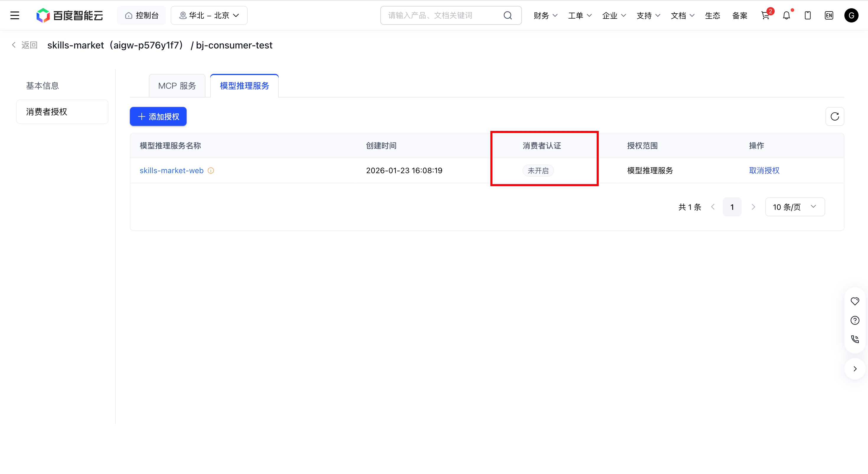
Task: Go to next page arrow
Action: tap(753, 207)
